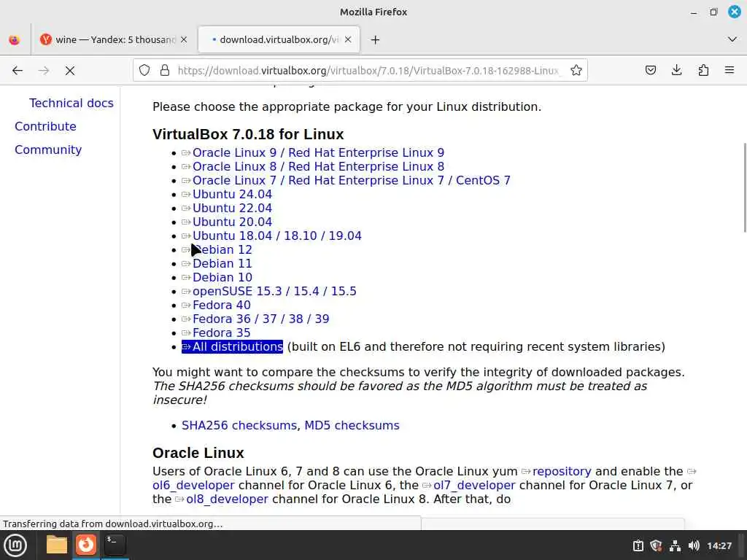Download the Ubuntu 24.04 package

pyautogui.click(x=232, y=194)
